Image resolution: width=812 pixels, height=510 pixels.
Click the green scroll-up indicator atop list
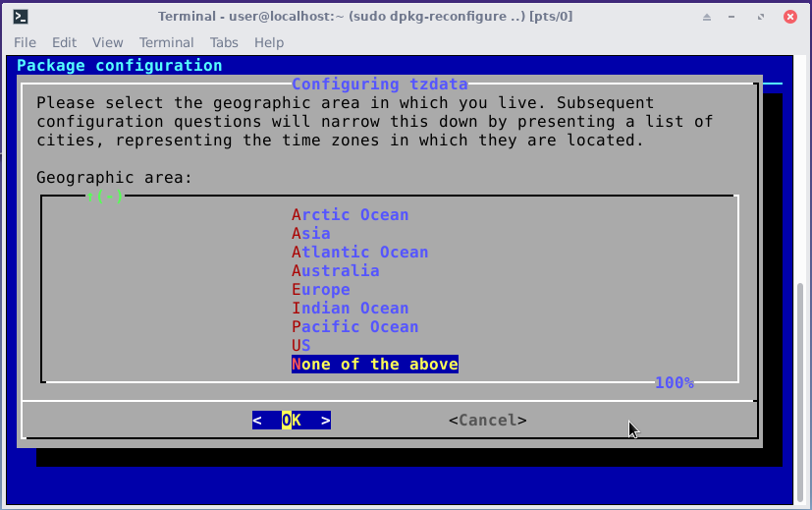point(105,197)
